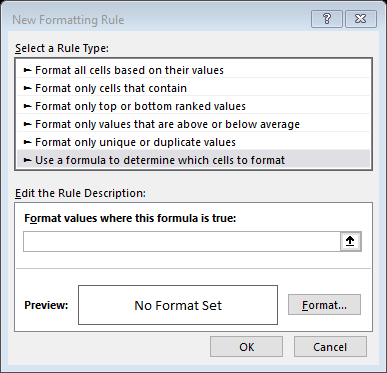
Task: Open the Format... dialog
Action: pyautogui.click(x=324, y=305)
